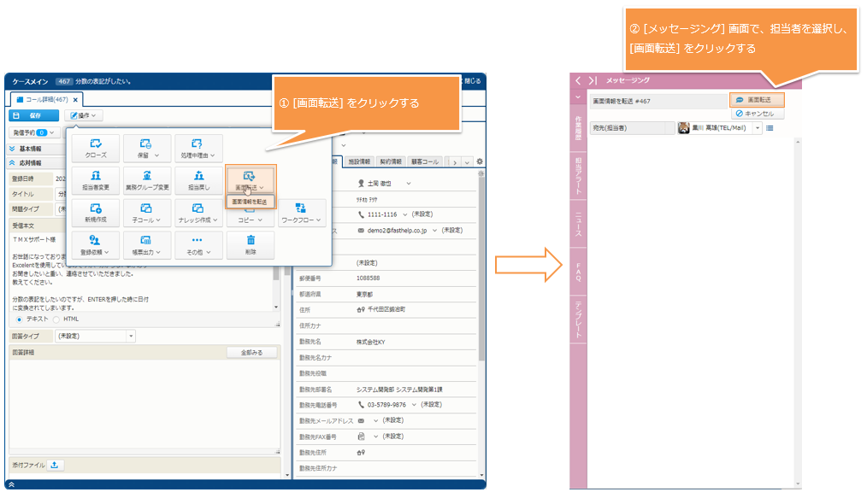Click the クローズ (close case) icon
Viewport: 867px width, 504px height.
tap(96, 144)
